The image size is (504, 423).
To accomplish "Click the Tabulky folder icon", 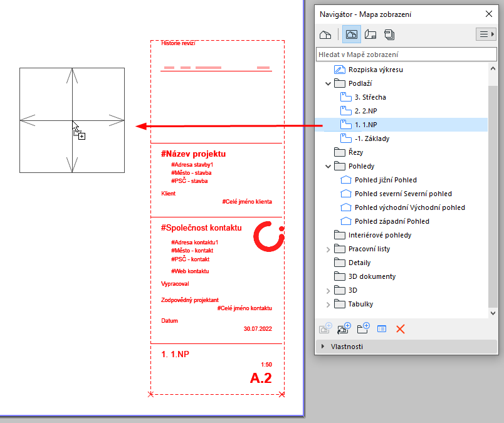I will [340, 304].
